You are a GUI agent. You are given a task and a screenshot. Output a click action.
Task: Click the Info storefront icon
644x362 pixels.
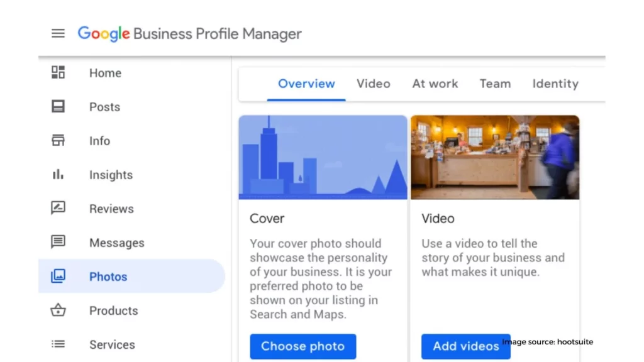58,140
